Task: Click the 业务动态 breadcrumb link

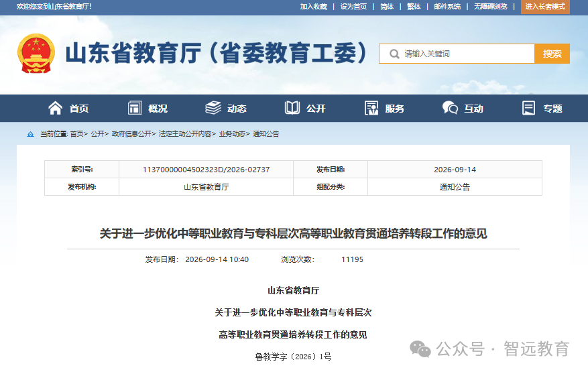Action: [232, 134]
